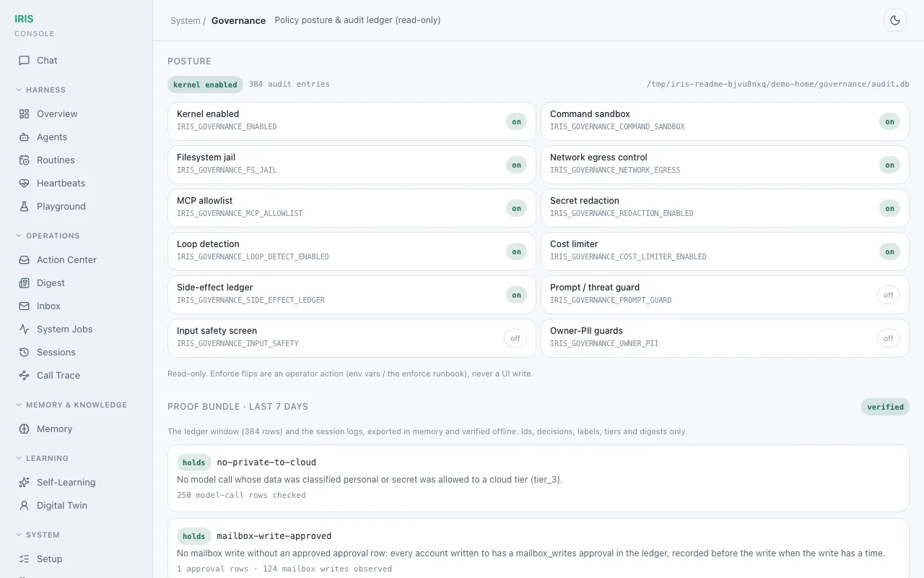Open Overview in the sidebar
The image size is (924, 578).
tap(76, 114)
